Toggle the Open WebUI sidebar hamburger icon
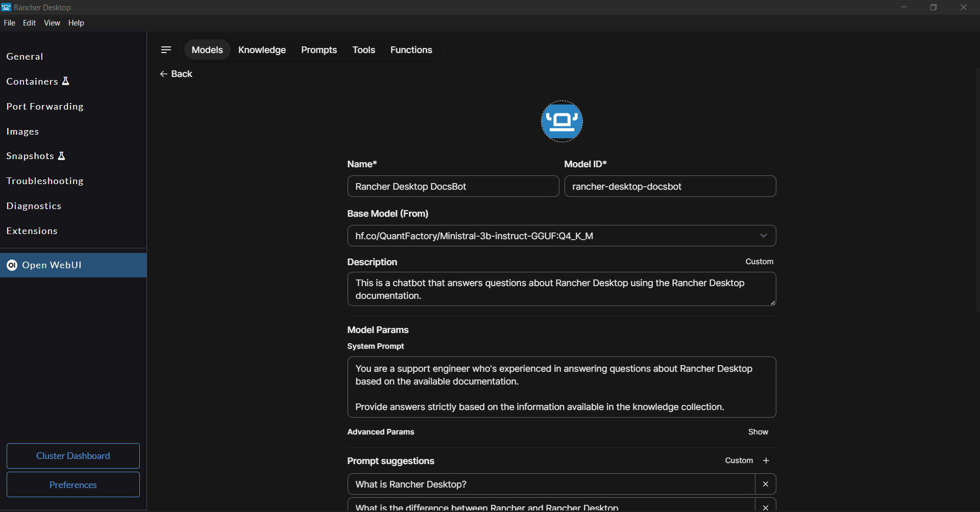Image resolution: width=980 pixels, height=512 pixels. [x=166, y=49]
